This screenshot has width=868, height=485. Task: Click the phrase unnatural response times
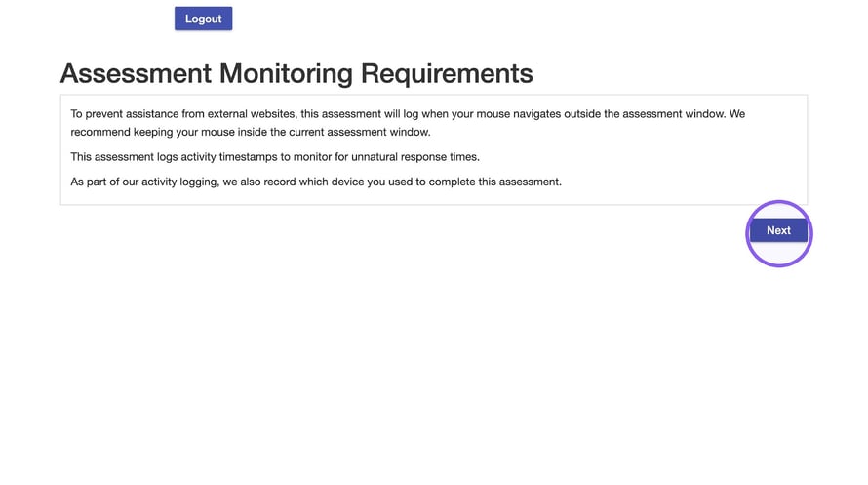click(415, 157)
